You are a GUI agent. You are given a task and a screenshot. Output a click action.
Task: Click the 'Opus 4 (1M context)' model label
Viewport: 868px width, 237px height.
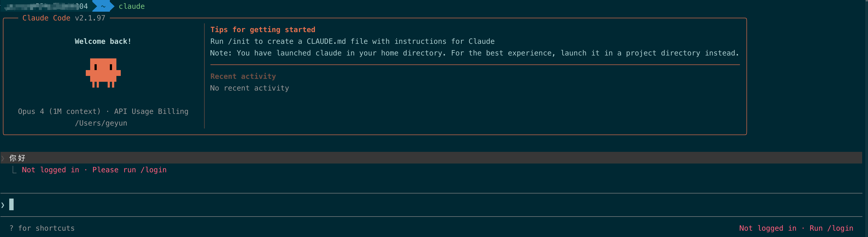coord(59,111)
